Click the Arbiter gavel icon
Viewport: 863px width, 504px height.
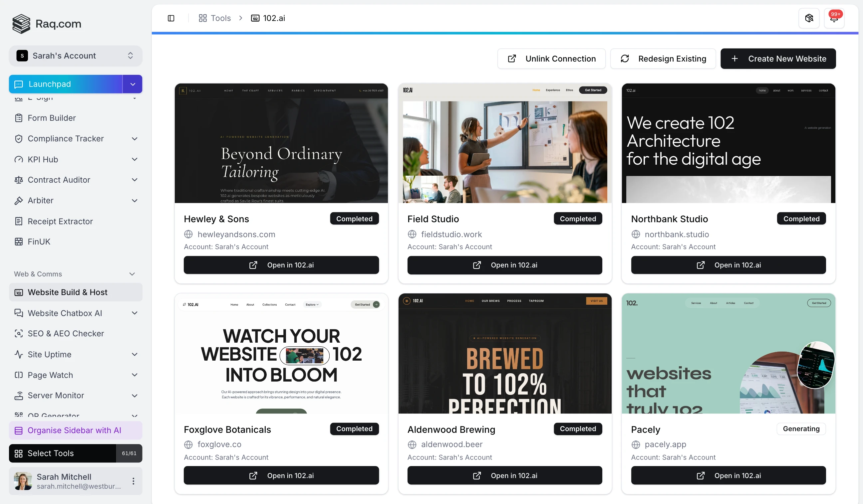click(x=19, y=201)
